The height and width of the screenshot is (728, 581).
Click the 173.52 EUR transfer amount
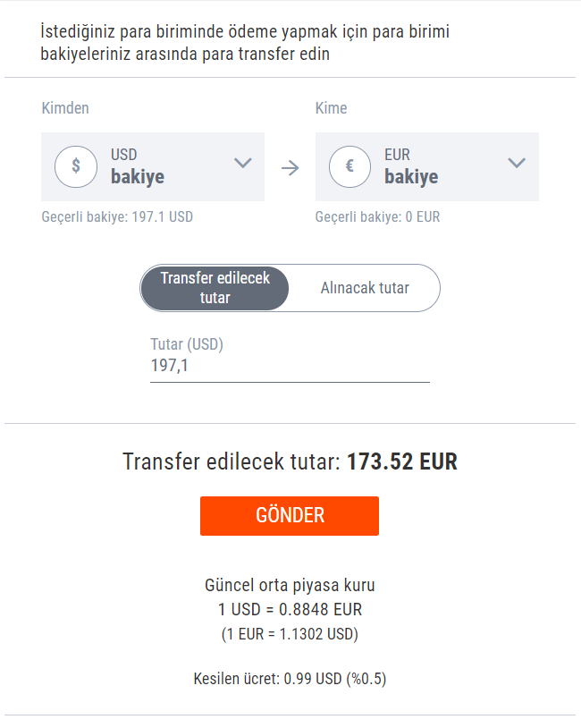(x=402, y=462)
